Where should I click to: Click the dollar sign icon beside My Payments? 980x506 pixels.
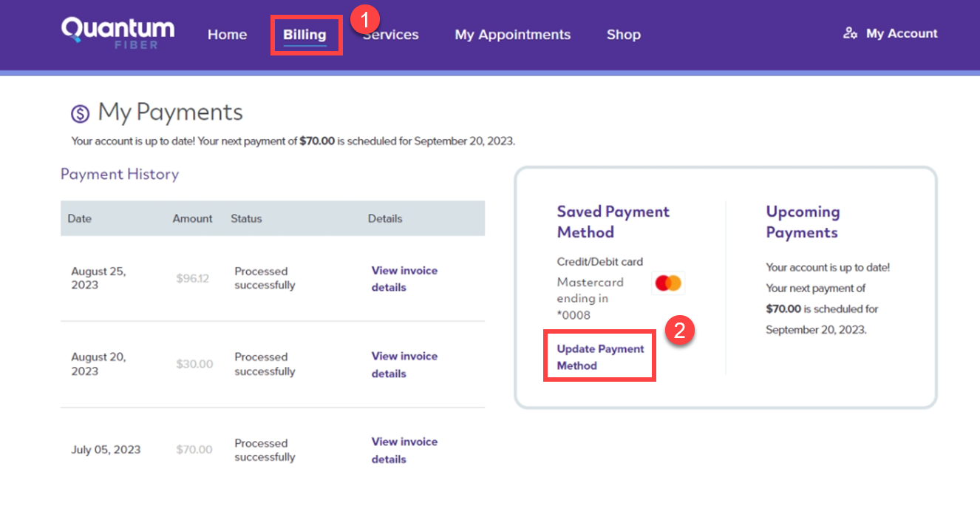pyautogui.click(x=81, y=112)
